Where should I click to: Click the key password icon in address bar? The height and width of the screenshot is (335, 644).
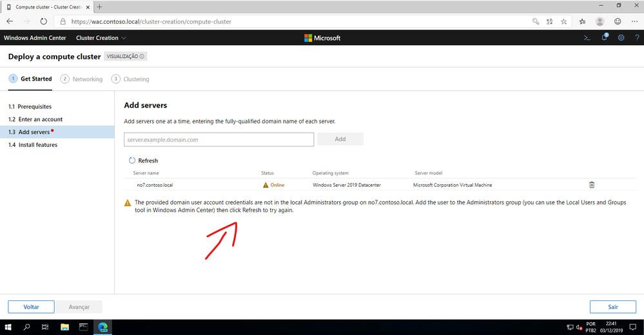coord(536,21)
